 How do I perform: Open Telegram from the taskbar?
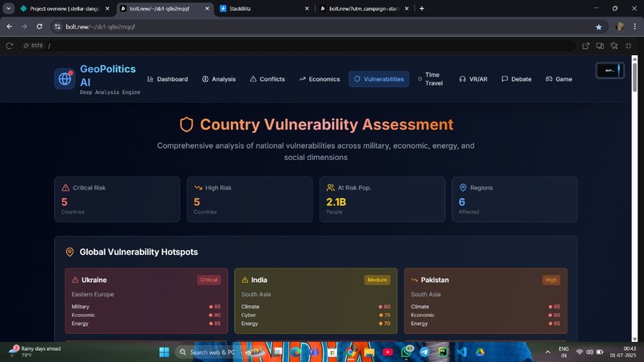pyautogui.click(x=424, y=352)
